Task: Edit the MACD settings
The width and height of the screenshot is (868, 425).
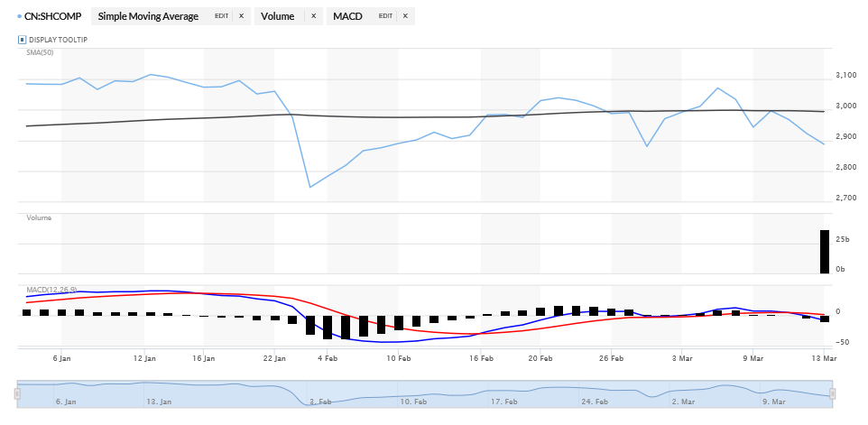Action: click(x=385, y=16)
